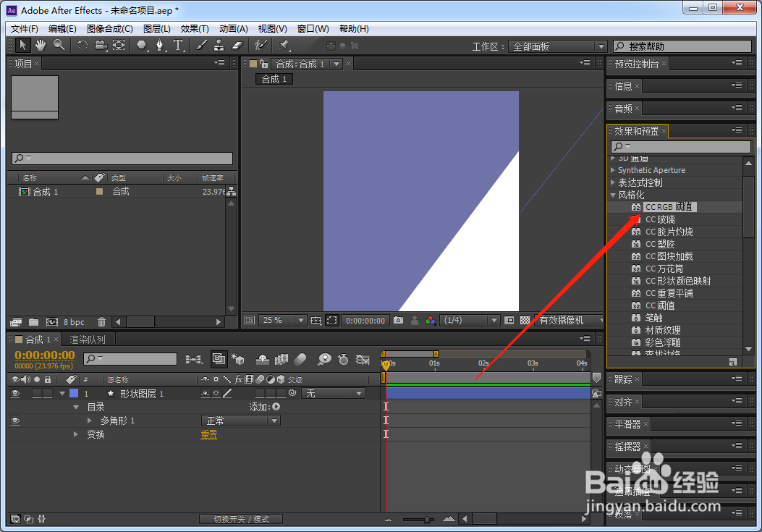Open the 效果(T) menu
Screen dimensions: 762x532
point(195,29)
